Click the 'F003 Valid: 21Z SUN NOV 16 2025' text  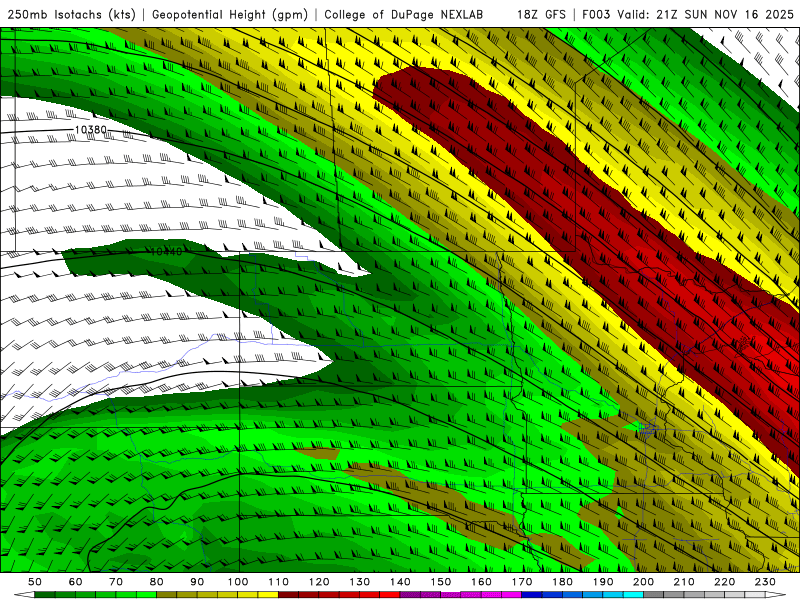pos(688,14)
